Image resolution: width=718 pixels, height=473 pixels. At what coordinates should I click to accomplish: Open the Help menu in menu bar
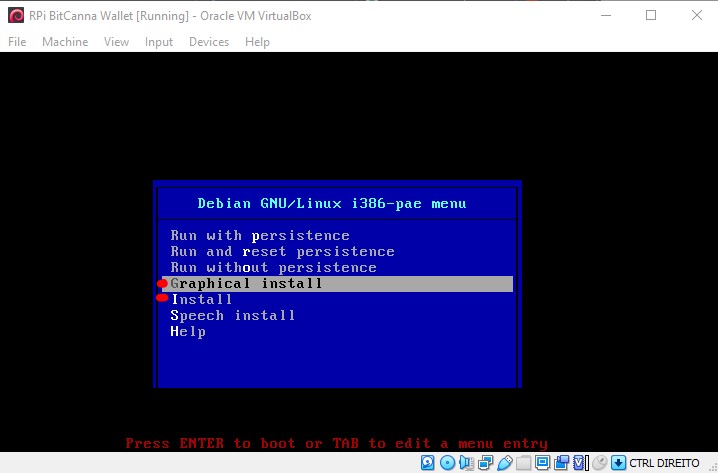tap(257, 42)
